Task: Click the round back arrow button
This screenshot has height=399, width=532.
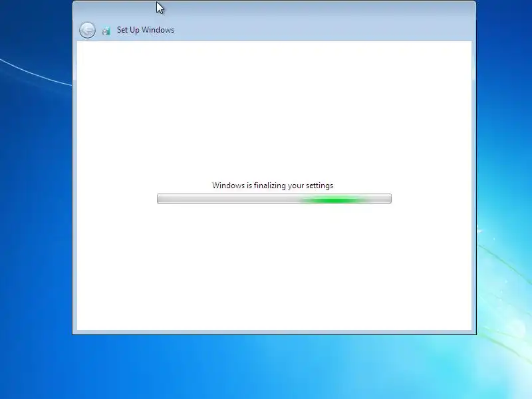Action: [87, 30]
